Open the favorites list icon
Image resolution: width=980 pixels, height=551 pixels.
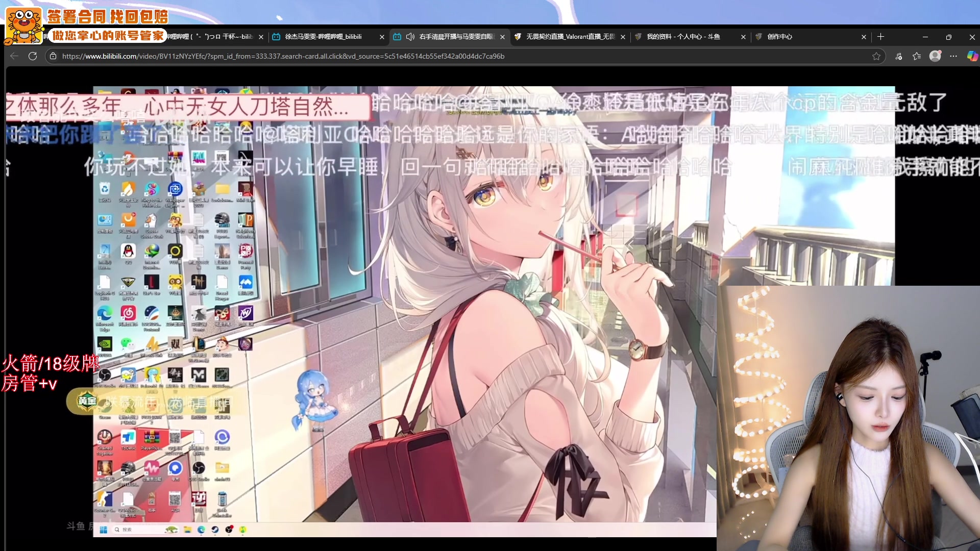coord(917,56)
